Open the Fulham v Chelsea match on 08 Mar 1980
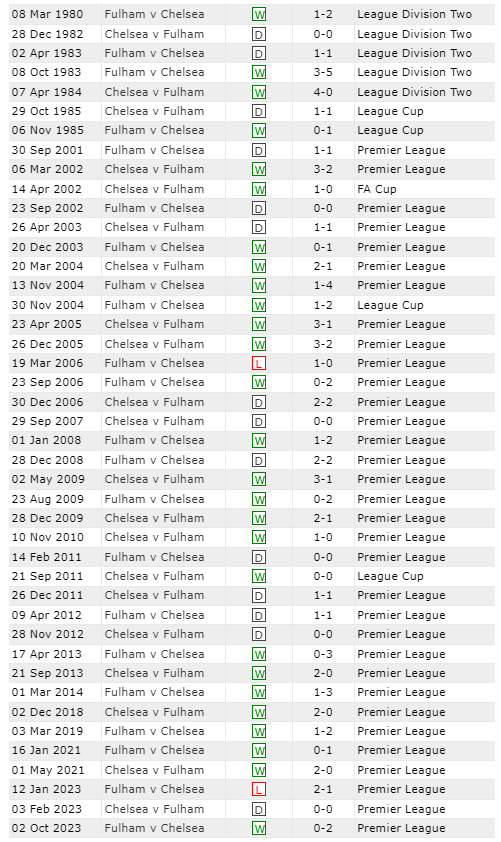 tap(154, 14)
